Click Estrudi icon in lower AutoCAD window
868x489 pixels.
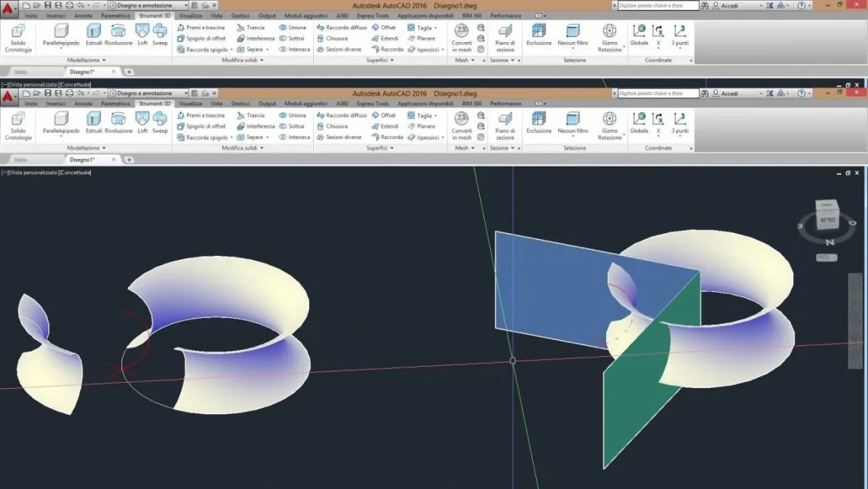(x=94, y=123)
